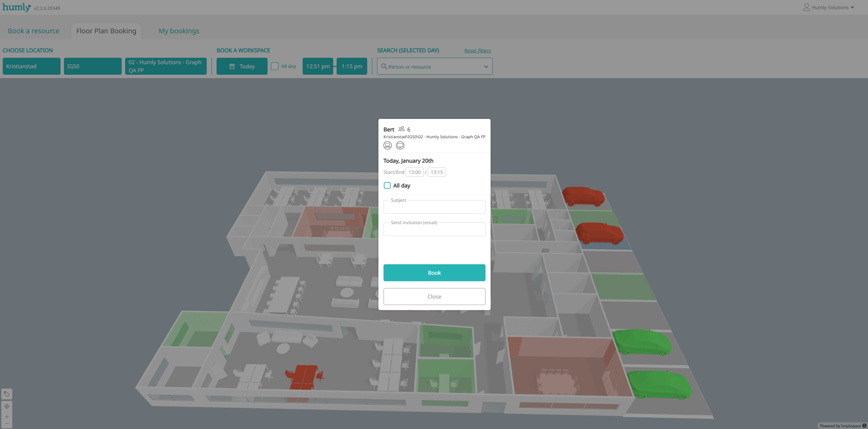Change the 12:51 pm start time
The image size is (868, 429).
tap(318, 66)
